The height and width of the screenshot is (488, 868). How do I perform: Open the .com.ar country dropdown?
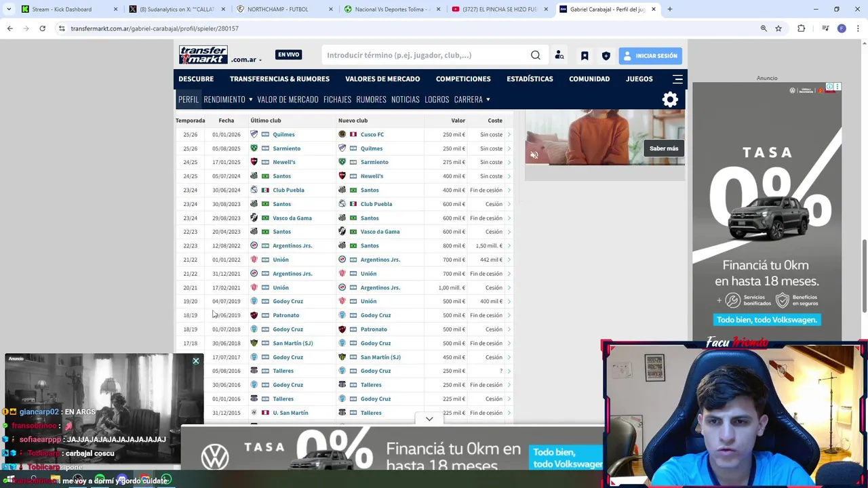(x=246, y=60)
